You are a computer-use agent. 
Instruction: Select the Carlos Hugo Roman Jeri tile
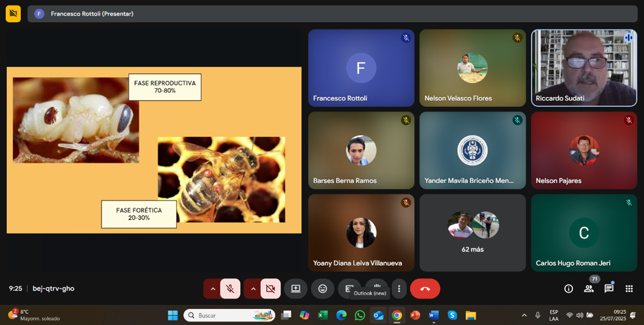click(584, 232)
